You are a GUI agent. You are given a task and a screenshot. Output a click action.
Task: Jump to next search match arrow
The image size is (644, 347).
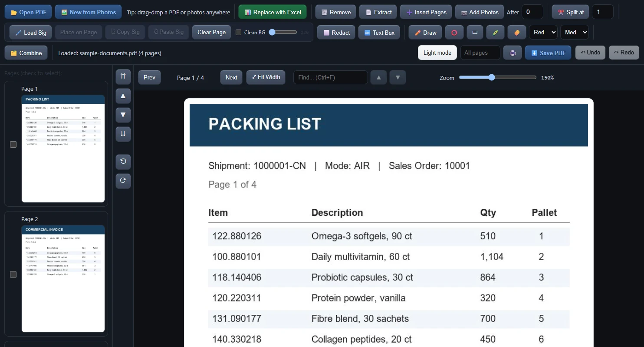[x=398, y=77]
